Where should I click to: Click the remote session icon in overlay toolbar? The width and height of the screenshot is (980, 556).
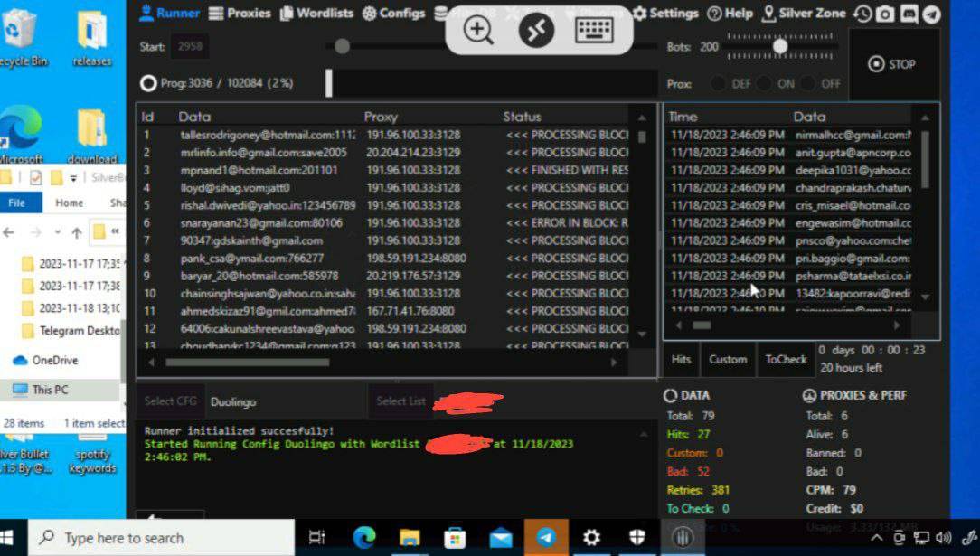click(536, 30)
